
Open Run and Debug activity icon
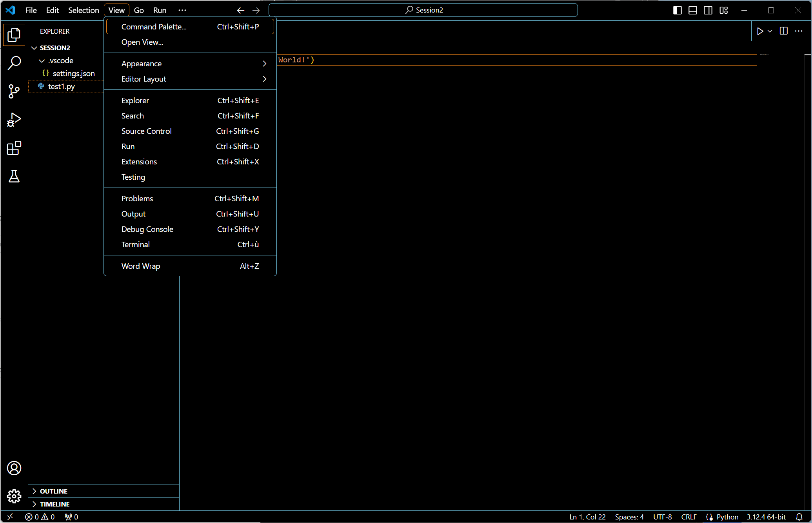tap(14, 120)
